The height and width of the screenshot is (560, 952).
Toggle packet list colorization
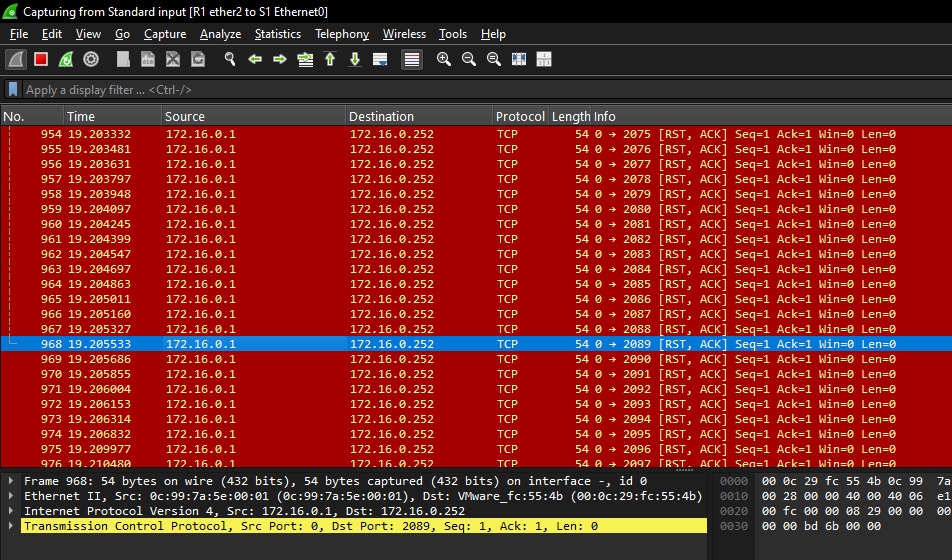click(x=411, y=60)
